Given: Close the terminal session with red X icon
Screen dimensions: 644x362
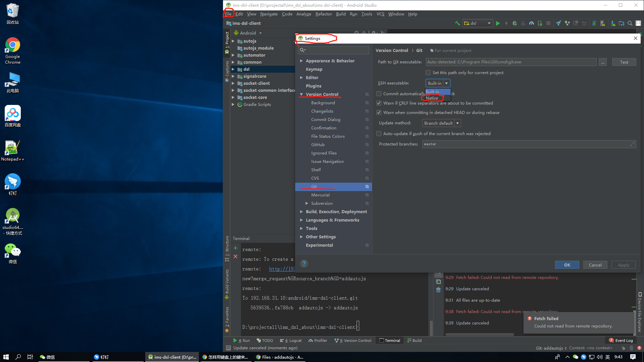Looking at the screenshot, I should click(x=235, y=256).
